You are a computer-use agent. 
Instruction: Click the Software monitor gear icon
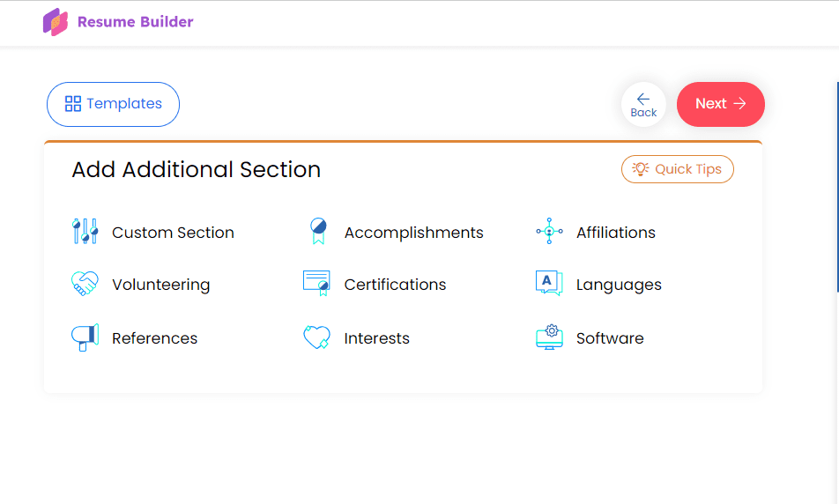coord(549,337)
